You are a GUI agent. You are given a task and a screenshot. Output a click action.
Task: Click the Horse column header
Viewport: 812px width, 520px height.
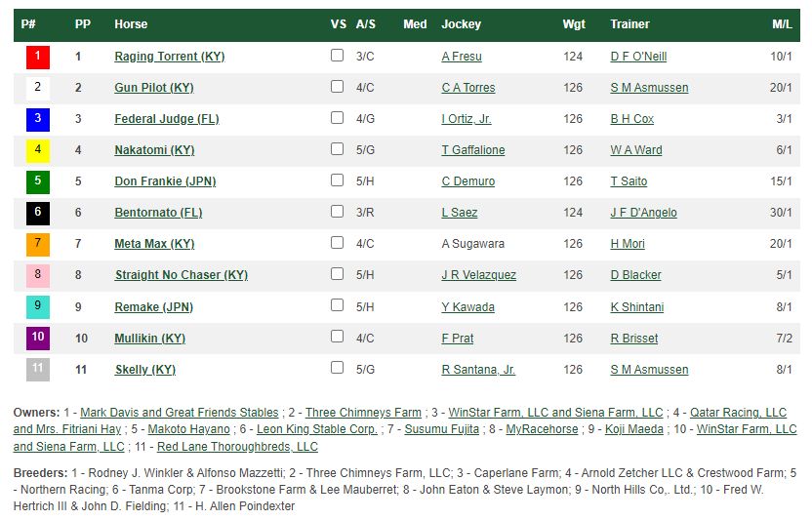click(x=131, y=24)
